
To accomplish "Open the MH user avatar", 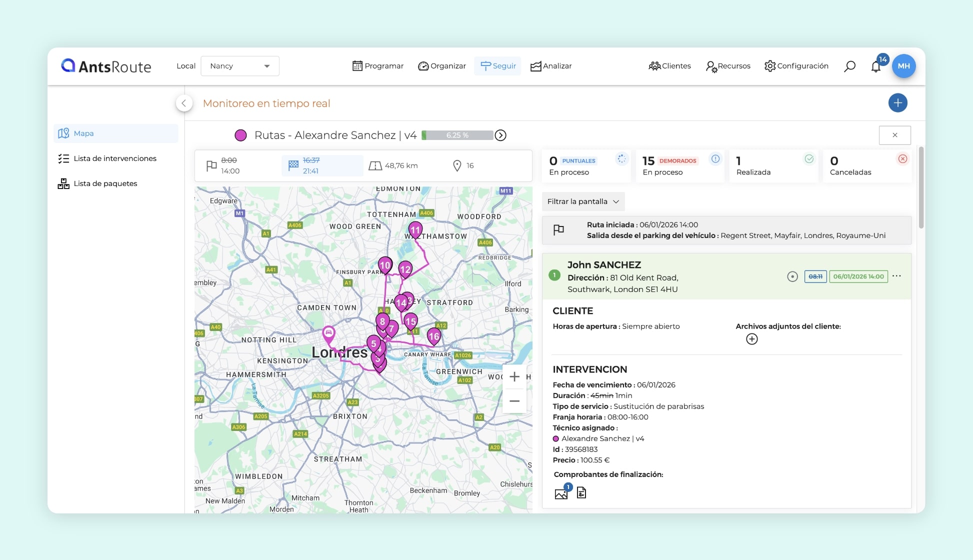I will (903, 66).
